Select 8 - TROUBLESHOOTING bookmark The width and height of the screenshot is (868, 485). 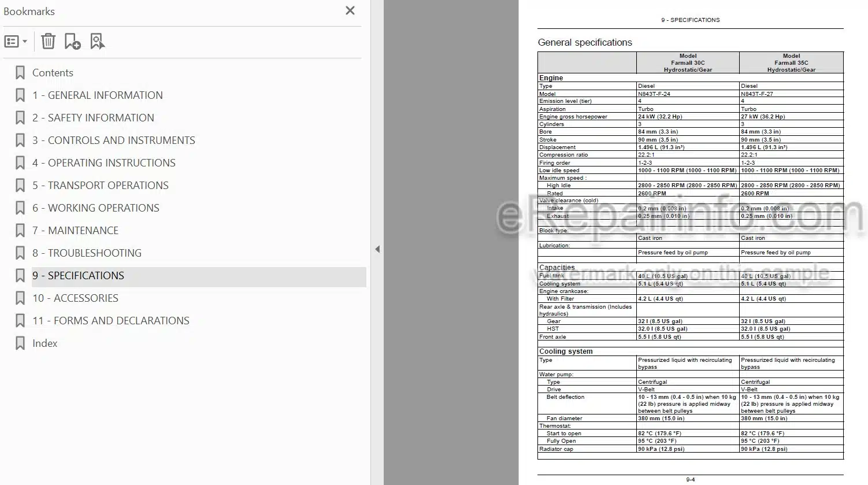pos(87,253)
